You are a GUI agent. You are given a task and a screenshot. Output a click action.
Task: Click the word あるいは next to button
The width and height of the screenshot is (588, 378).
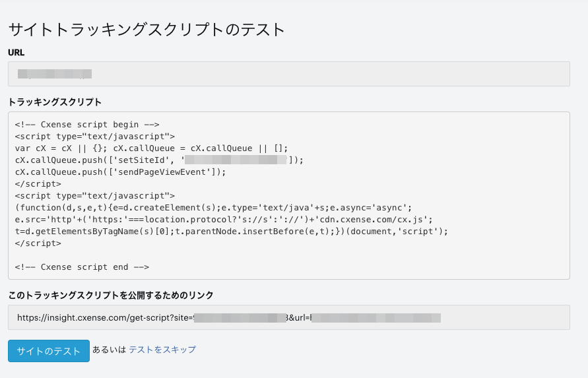[x=109, y=350]
